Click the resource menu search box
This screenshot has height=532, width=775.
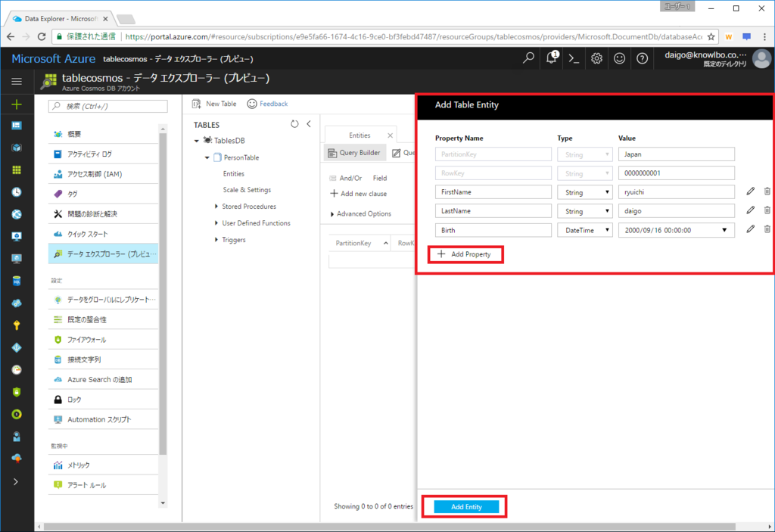coord(107,106)
